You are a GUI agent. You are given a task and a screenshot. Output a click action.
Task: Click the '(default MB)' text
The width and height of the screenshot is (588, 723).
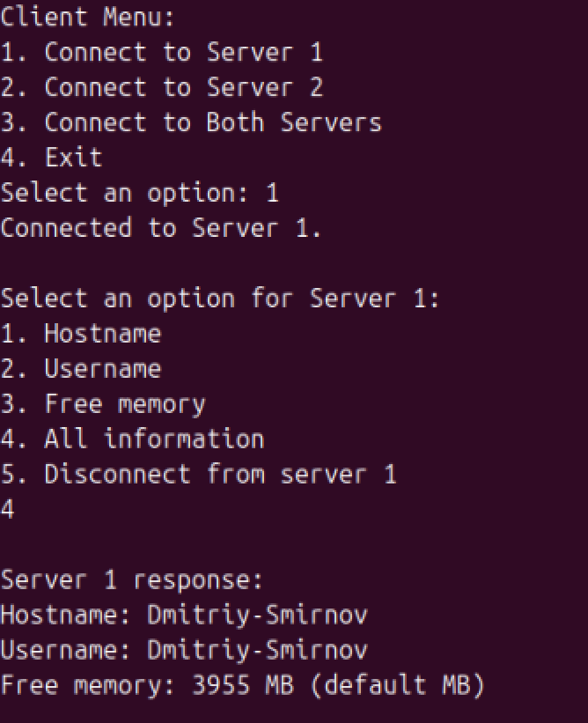[398, 686]
